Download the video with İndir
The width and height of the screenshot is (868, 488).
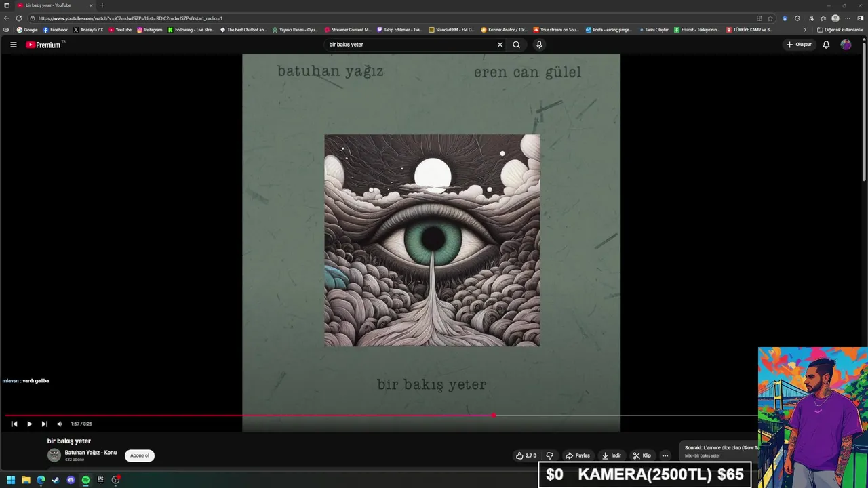click(x=611, y=455)
